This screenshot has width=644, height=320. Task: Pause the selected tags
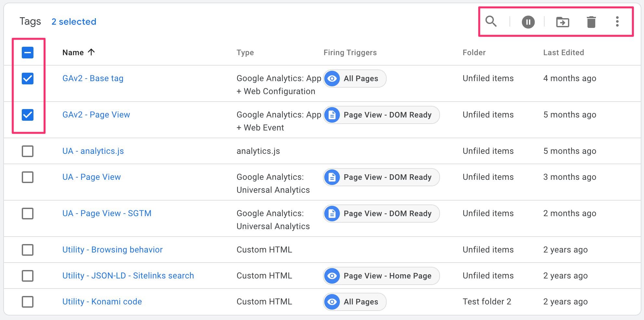pos(528,22)
